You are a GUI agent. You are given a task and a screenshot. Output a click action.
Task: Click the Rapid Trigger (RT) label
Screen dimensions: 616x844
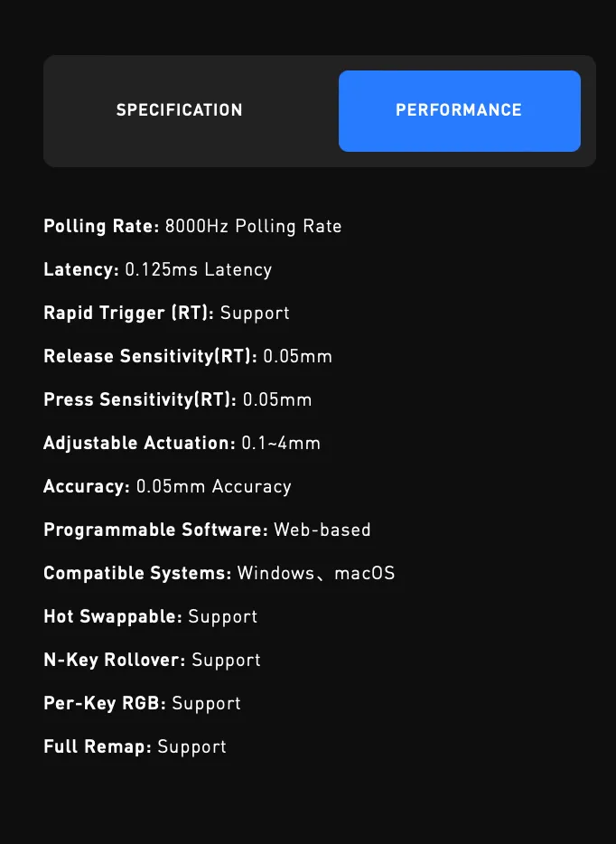tap(128, 313)
